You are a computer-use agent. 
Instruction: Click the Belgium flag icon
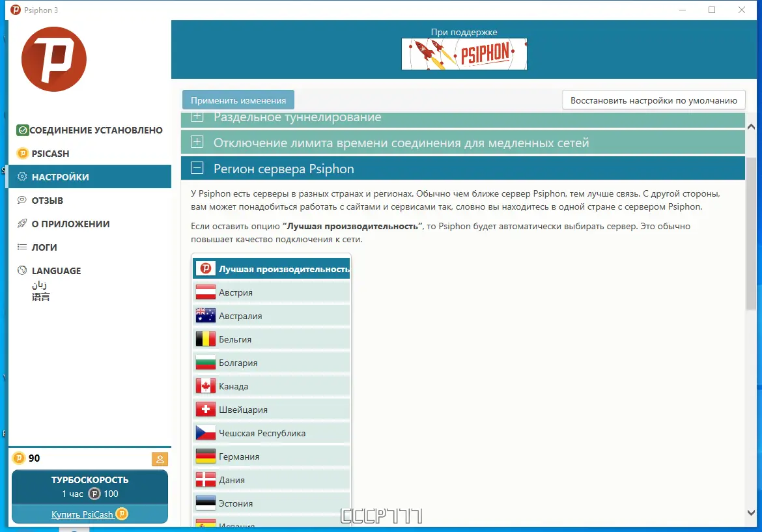(206, 339)
